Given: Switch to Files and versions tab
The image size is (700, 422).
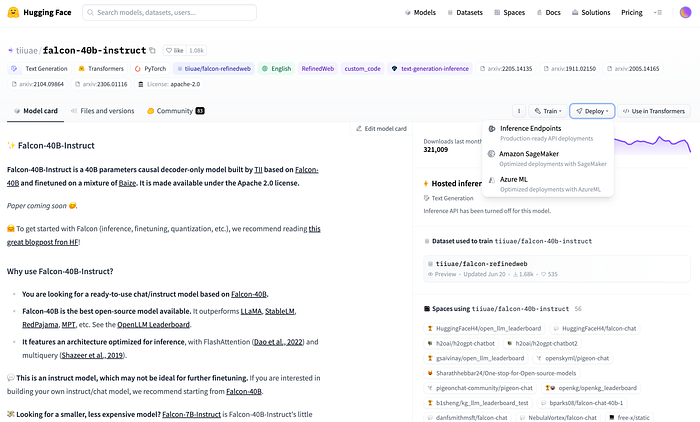Looking at the screenshot, I should pos(102,111).
